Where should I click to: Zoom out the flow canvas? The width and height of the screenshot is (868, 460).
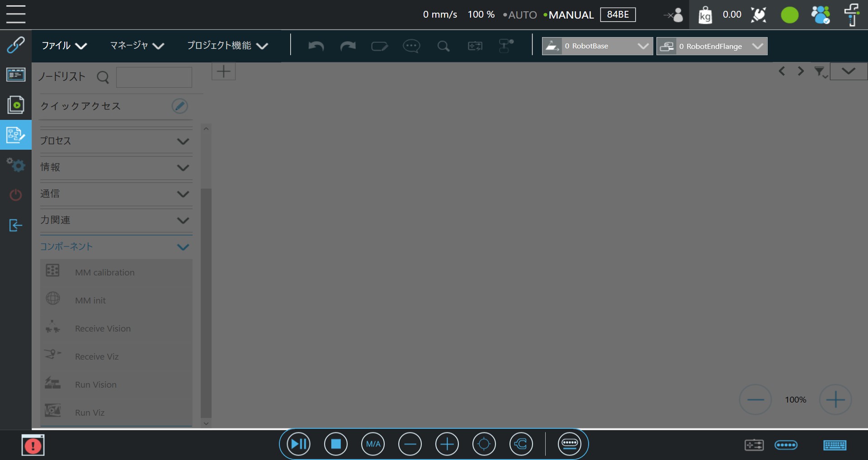pyautogui.click(x=755, y=400)
